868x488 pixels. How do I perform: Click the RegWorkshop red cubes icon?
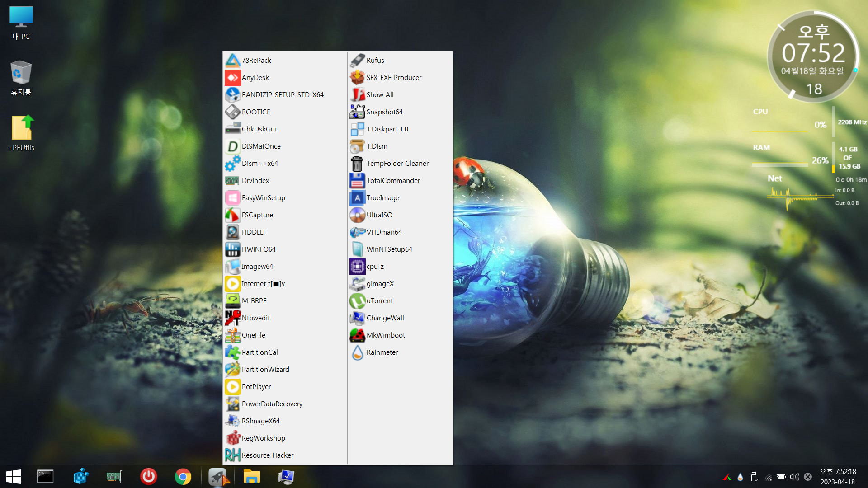[x=232, y=438]
